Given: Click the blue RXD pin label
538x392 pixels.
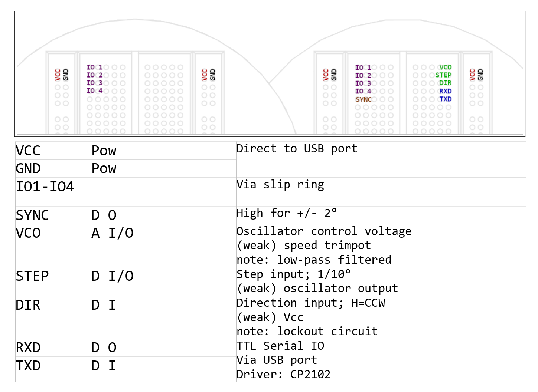Looking at the screenshot, I should coord(445,91).
